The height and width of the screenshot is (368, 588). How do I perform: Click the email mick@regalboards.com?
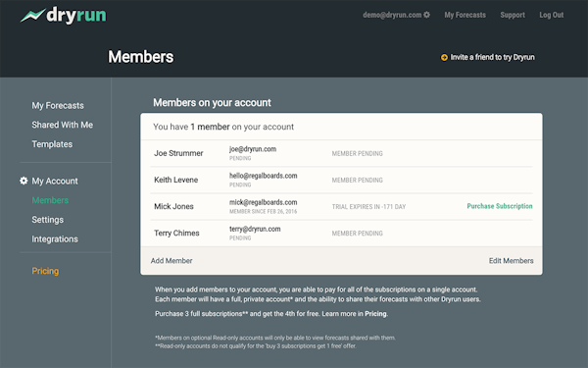click(x=264, y=202)
